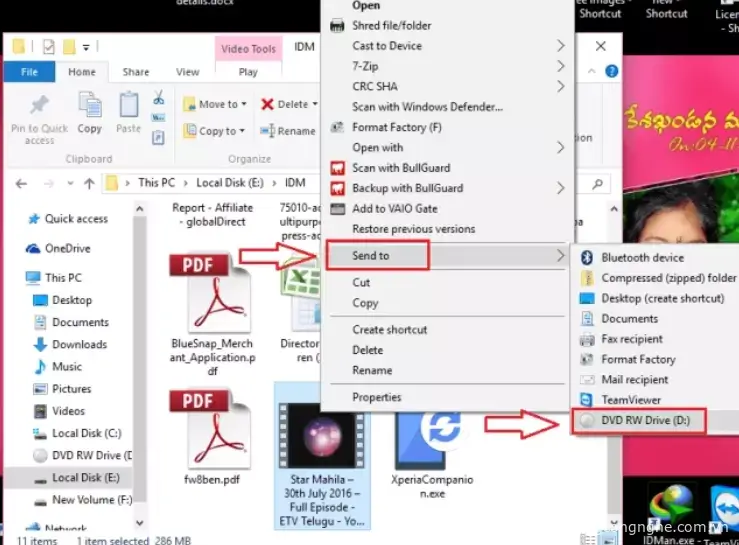Click Properties in the context menu
Screen dimensions: 739x545
[377, 397]
